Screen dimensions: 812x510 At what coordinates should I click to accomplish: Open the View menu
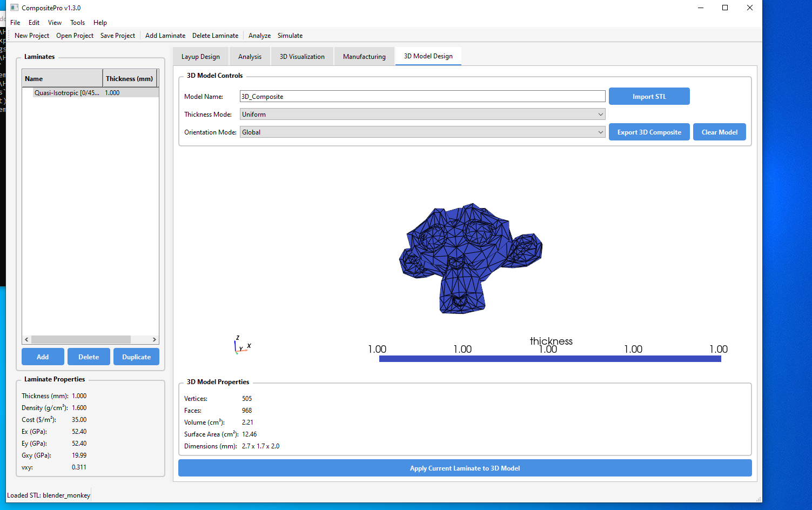[x=55, y=23]
